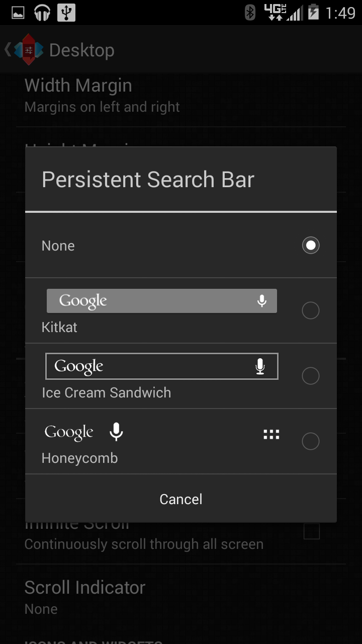The width and height of the screenshot is (362, 644).
Task: Click microphone icon in Kitkat search bar
Action: point(261,301)
